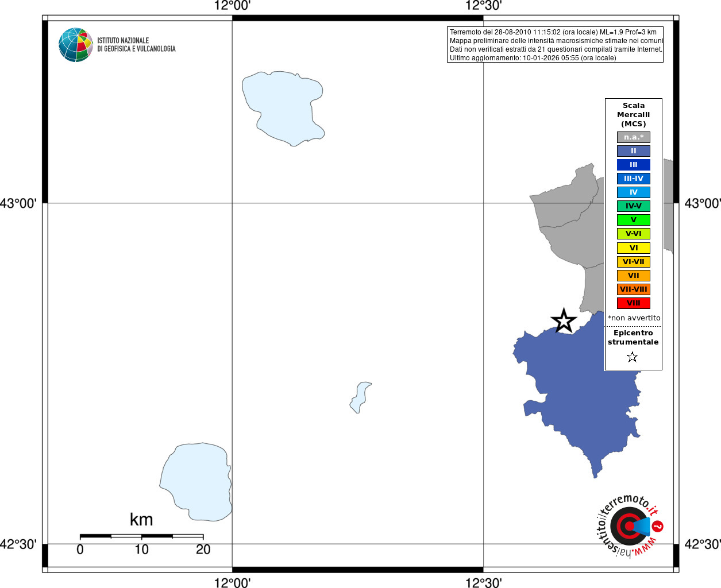Click the 'Dati non verificati' info line
This screenshot has width=721, height=588.
556,49
